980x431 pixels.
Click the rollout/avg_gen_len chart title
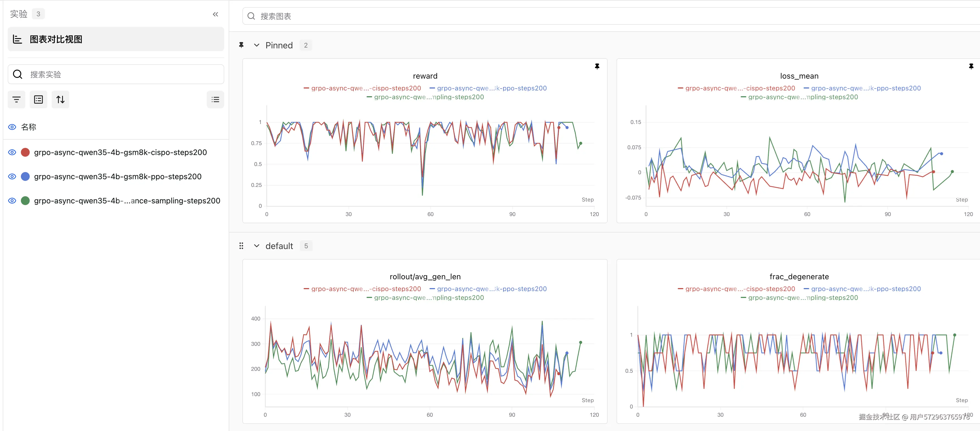coord(425,277)
